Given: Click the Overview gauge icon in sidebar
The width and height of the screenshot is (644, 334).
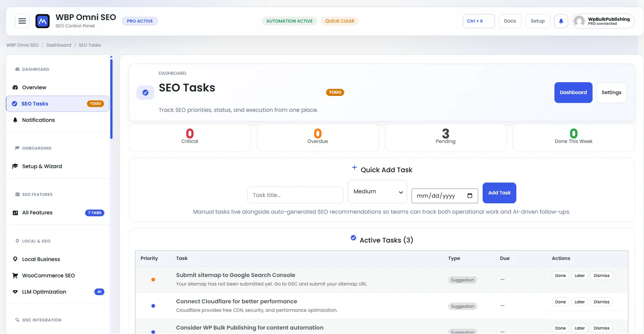Looking at the screenshot, I should coord(15,87).
